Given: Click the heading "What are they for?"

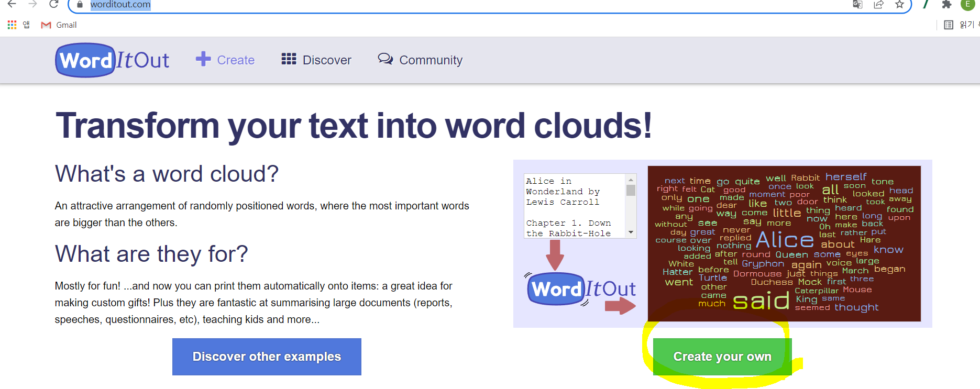Looking at the screenshot, I should [151, 254].
